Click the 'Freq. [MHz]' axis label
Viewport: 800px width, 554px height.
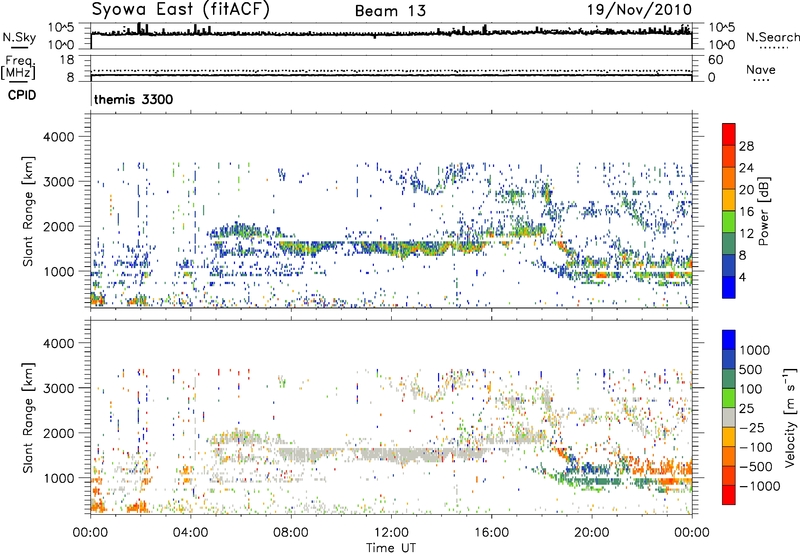click(19, 67)
